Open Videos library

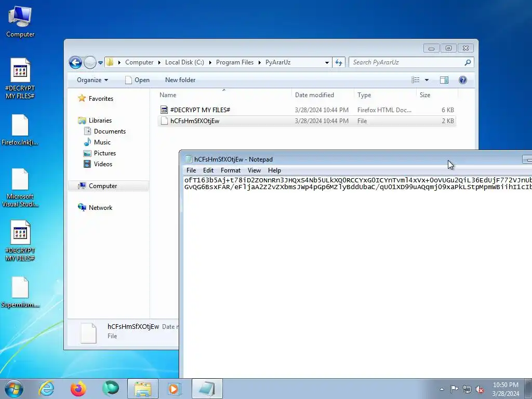click(98, 164)
